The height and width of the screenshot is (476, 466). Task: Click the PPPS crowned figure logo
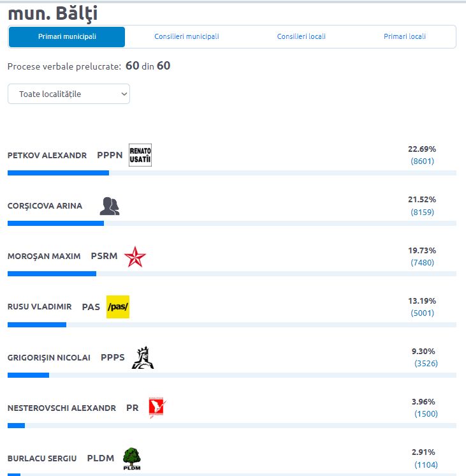click(x=143, y=357)
